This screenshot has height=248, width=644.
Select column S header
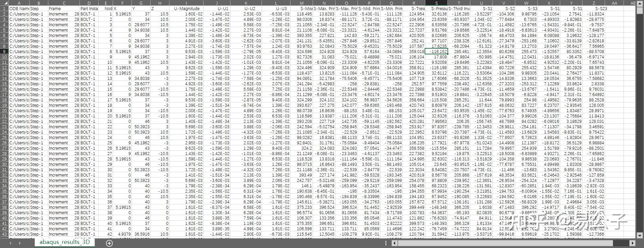(x=436, y=3)
